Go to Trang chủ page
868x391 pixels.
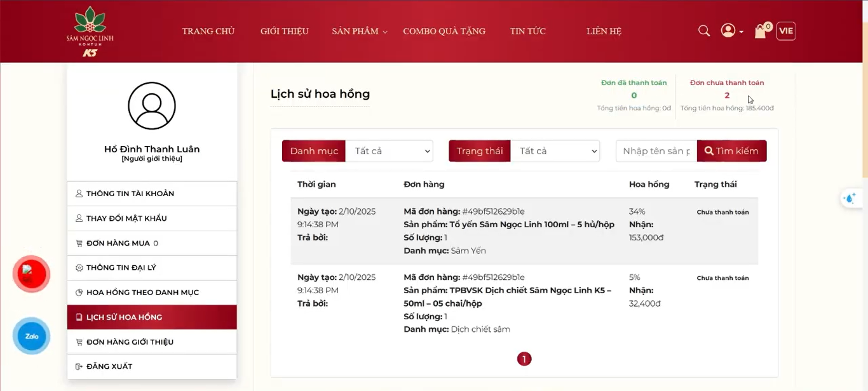tap(208, 31)
